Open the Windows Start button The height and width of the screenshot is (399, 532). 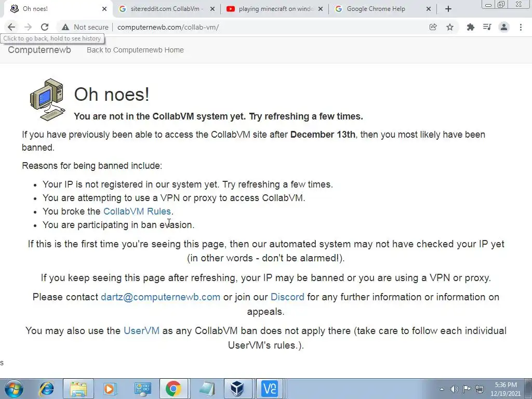click(14, 389)
